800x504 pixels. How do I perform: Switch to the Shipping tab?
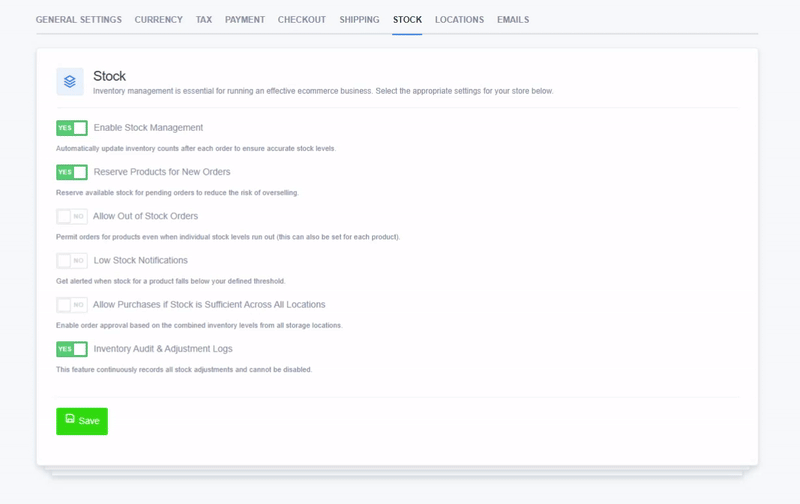359,20
